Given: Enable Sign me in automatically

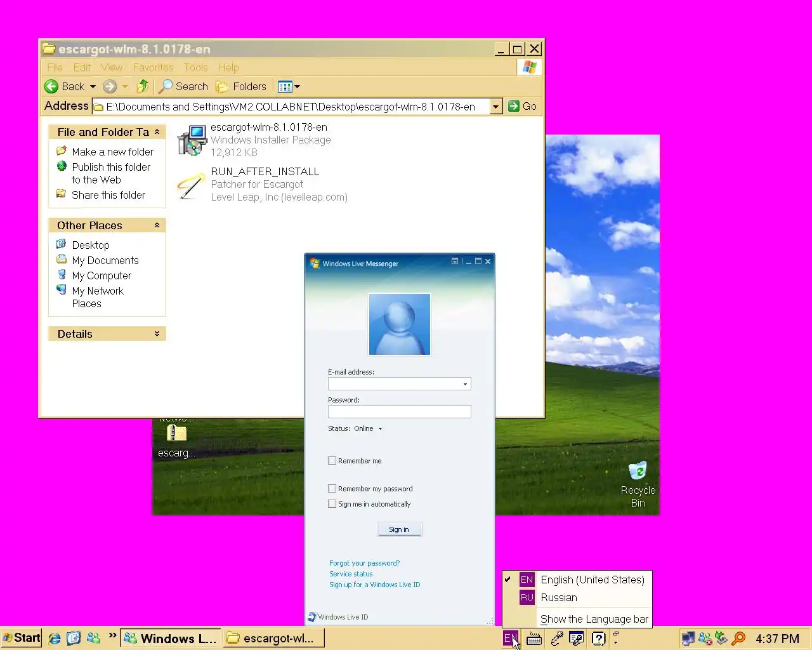Looking at the screenshot, I should (332, 504).
